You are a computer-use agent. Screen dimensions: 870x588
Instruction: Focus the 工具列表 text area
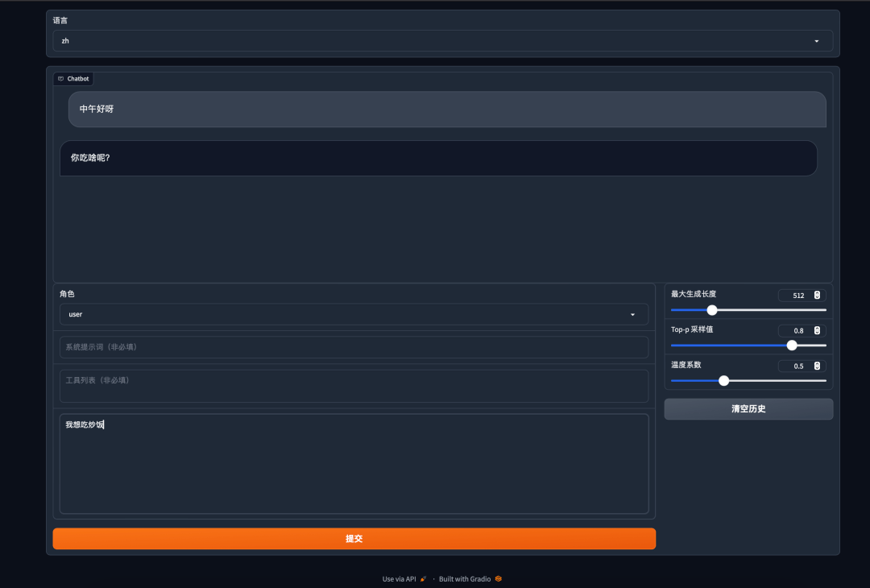pos(354,386)
